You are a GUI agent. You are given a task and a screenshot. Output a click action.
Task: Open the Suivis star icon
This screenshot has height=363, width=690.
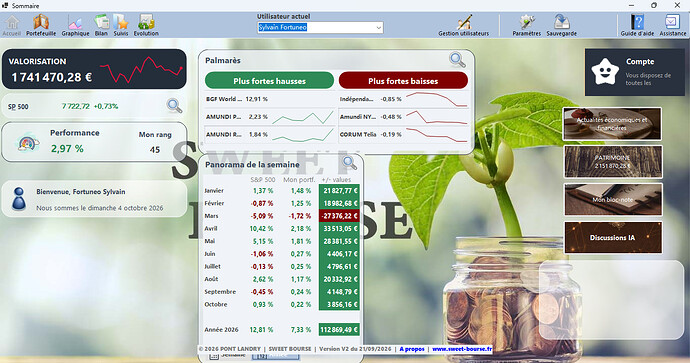(x=121, y=26)
